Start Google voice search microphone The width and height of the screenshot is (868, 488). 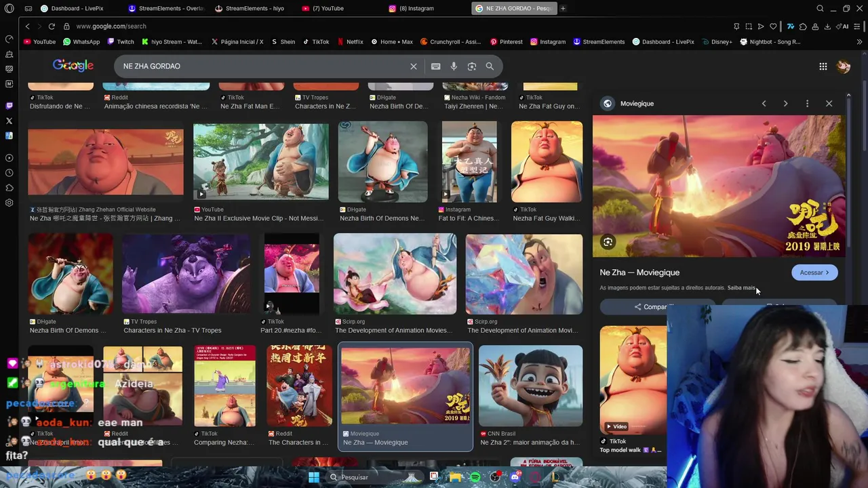point(454,66)
